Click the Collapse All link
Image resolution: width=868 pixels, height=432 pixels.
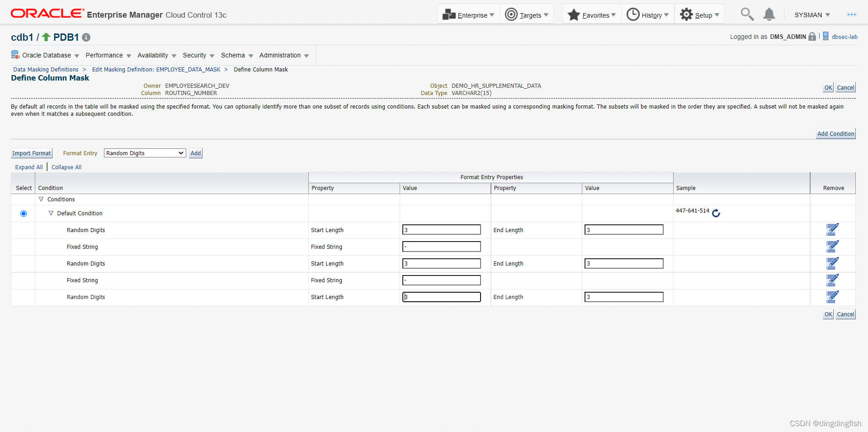[x=66, y=167]
